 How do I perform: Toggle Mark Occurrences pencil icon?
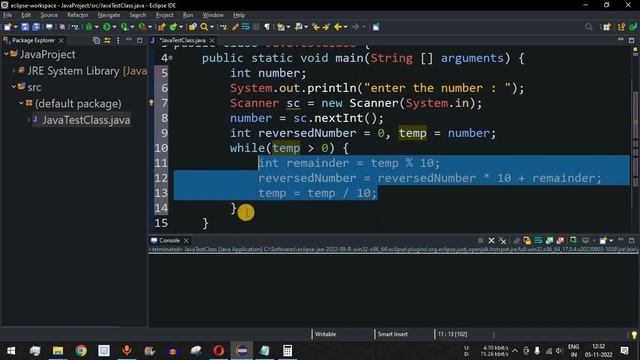point(235,27)
